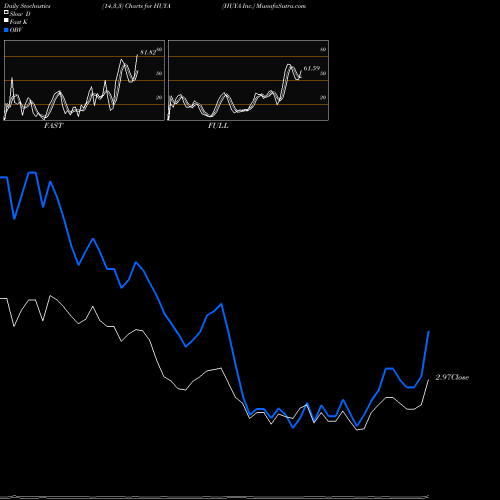Image resolution: width=500 pixels, height=500 pixels.
Task: Click the Slow D legend swatch
Action: coord(6,13)
